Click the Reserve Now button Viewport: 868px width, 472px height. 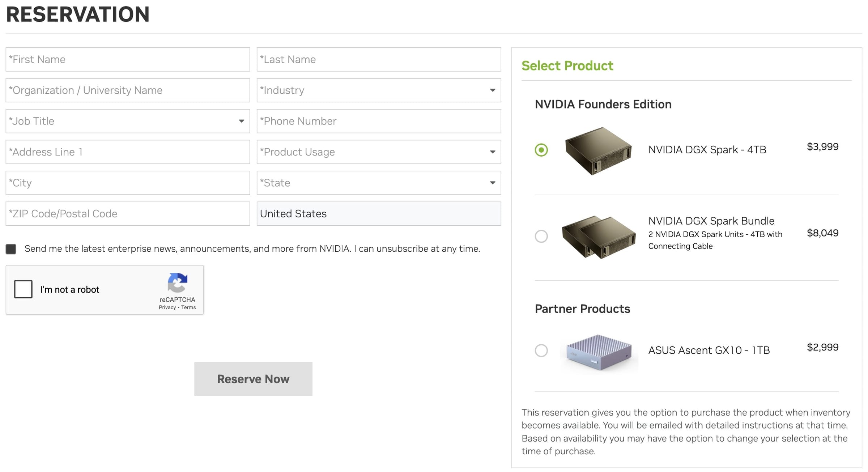click(x=253, y=378)
